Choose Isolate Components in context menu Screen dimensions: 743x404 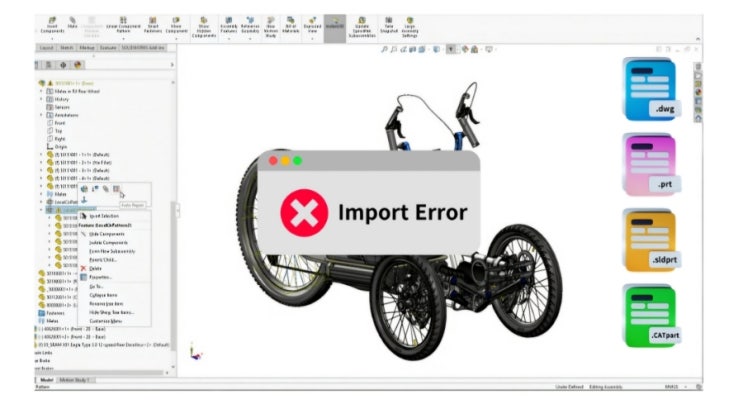point(109,242)
